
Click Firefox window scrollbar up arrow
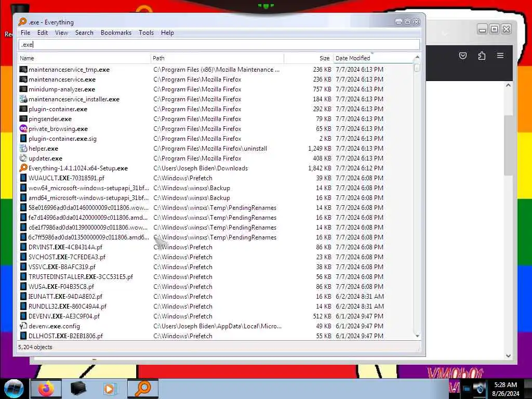508,85
